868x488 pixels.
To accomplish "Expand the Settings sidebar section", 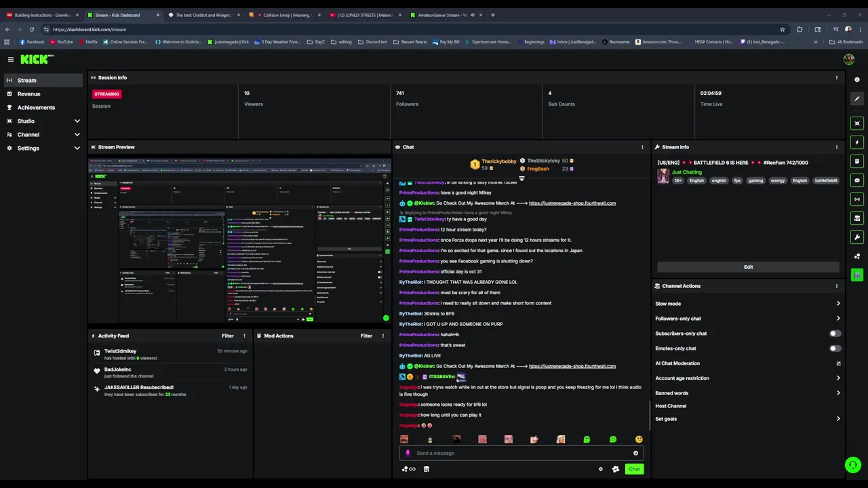I will pos(43,148).
